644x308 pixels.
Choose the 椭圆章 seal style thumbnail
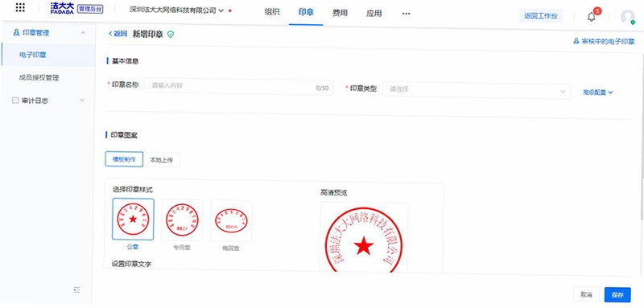point(231,220)
